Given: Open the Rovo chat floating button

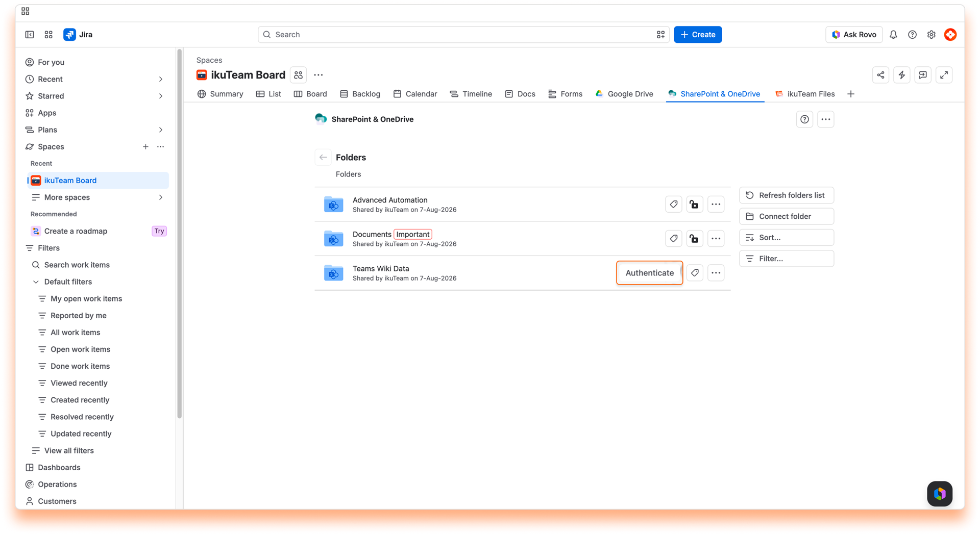Looking at the screenshot, I should coord(940,494).
